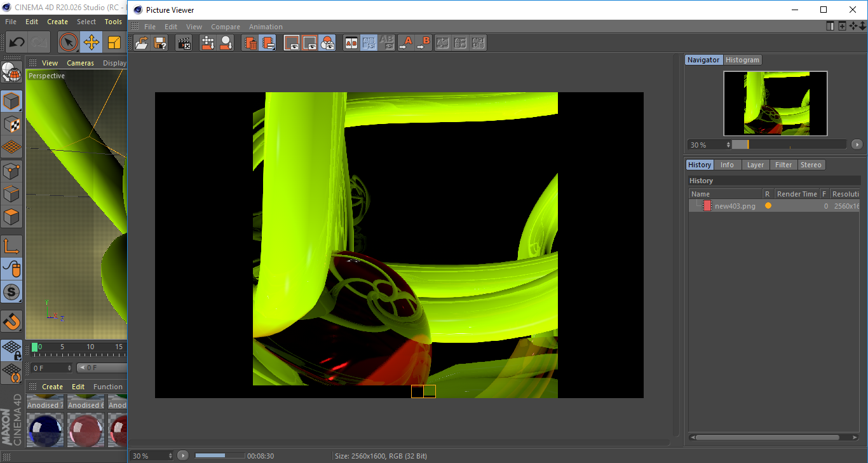Viewport: 868px width, 463px height.
Task: Click the Render Time column header
Action: 797,194
